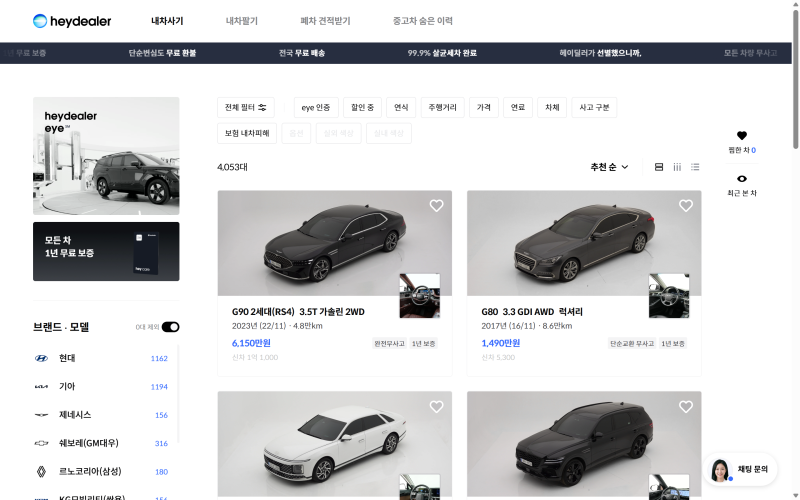Screen dimensions: 800x500
Task: Click the Kia logo icon
Action: [41, 387]
